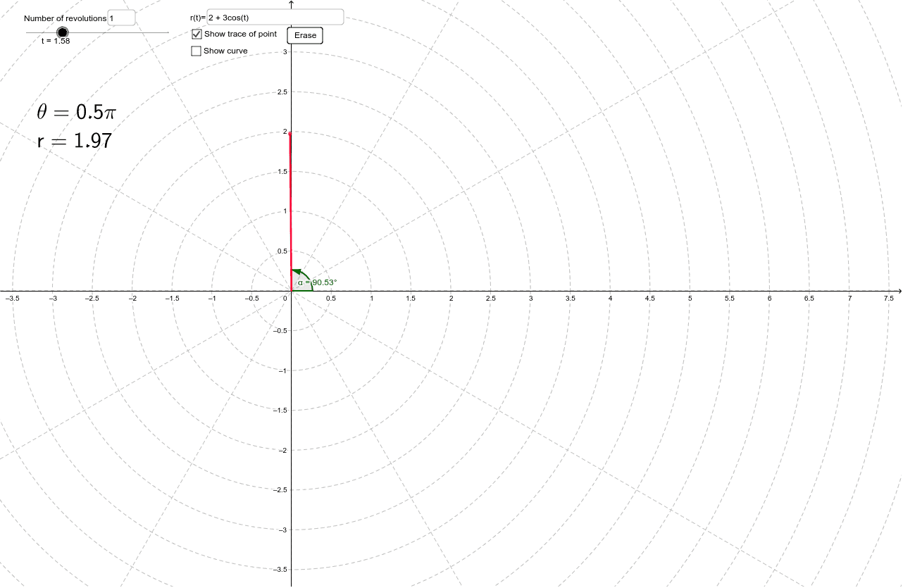Image resolution: width=903 pixels, height=588 pixels.
Task: Click the x-axis tick label 5
Action: click(690, 299)
